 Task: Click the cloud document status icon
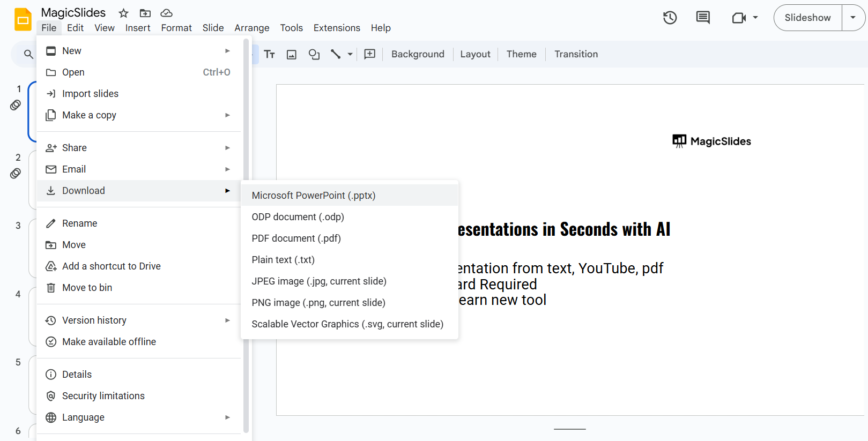166,13
